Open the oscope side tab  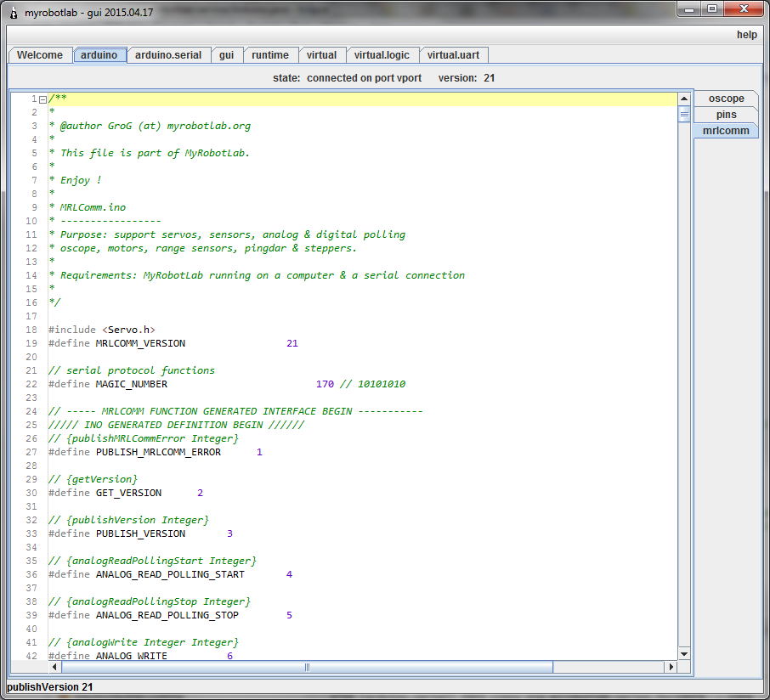click(727, 99)
